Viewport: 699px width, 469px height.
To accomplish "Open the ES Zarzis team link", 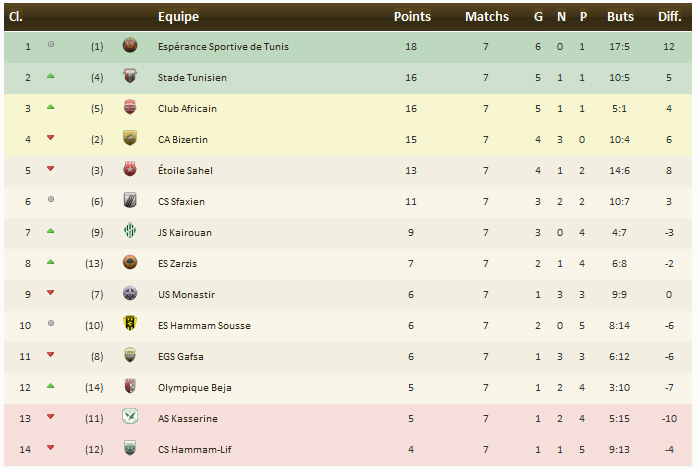I will click(x=179, y=263).
